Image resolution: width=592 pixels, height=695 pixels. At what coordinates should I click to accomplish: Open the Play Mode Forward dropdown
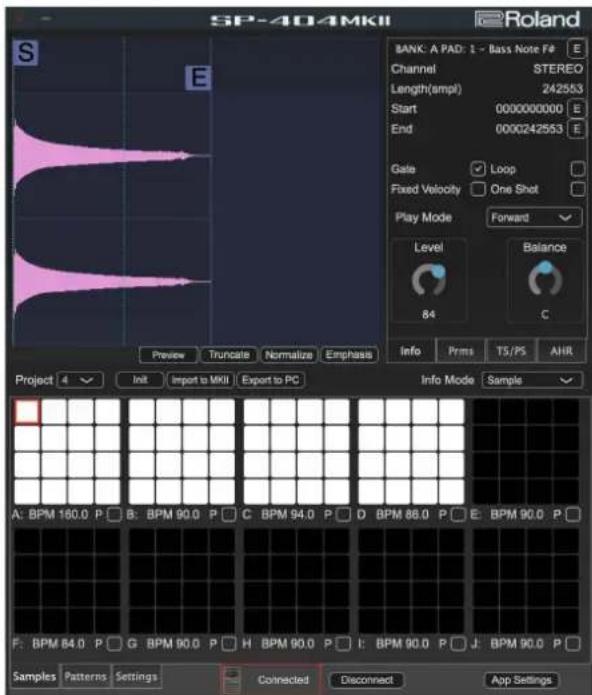pyautogui.click(x=534, y=218)
